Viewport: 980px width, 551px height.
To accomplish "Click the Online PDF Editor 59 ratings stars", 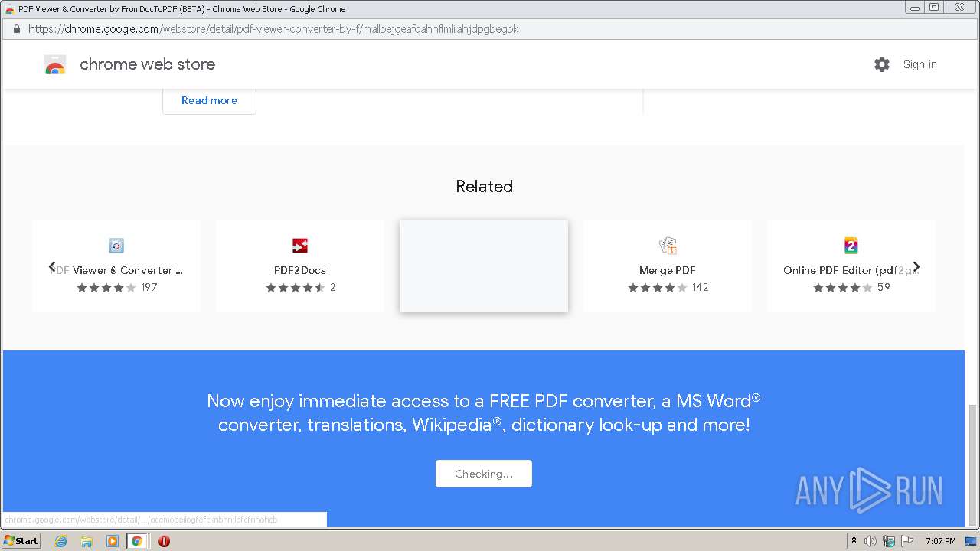I will click(842, 288).
